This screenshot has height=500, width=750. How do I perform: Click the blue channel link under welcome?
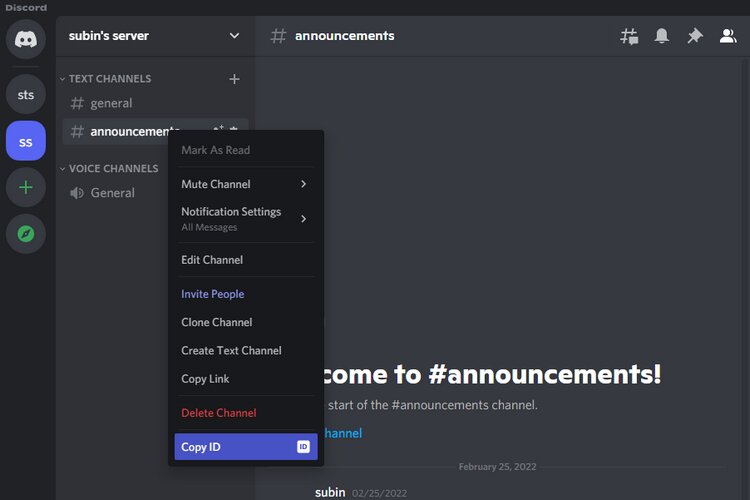point(343,433)
